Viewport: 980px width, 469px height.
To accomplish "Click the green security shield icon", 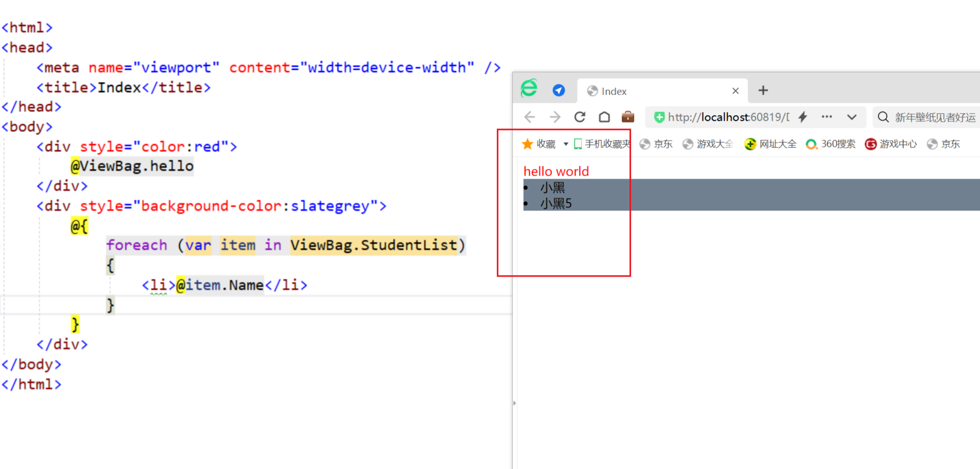I will click(659, 117).
